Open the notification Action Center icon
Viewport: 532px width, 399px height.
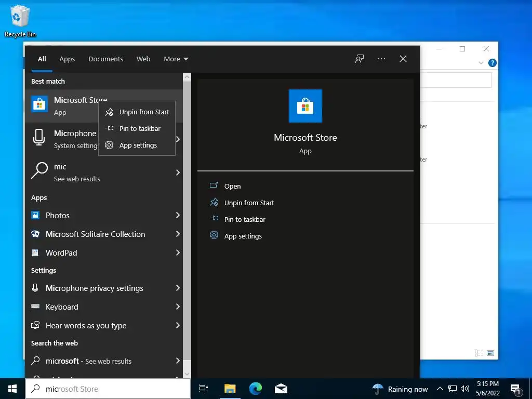click(x=515, y=389)
